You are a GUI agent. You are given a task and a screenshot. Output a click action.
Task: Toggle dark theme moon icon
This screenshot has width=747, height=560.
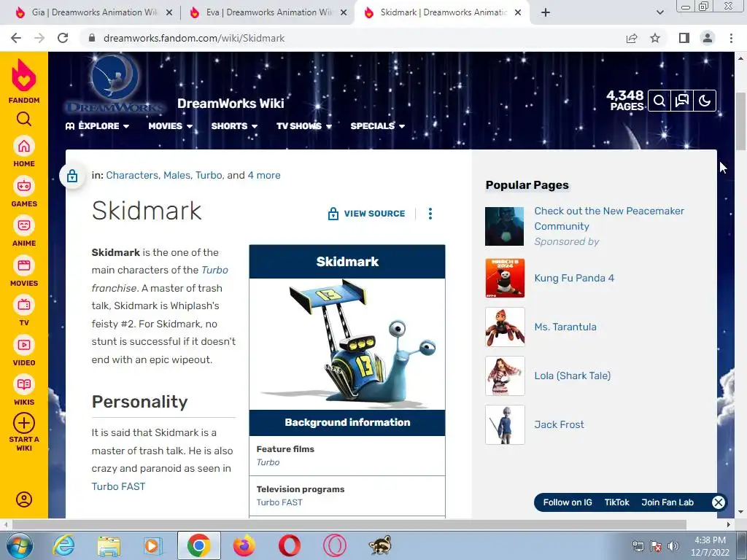coord(705,101)
